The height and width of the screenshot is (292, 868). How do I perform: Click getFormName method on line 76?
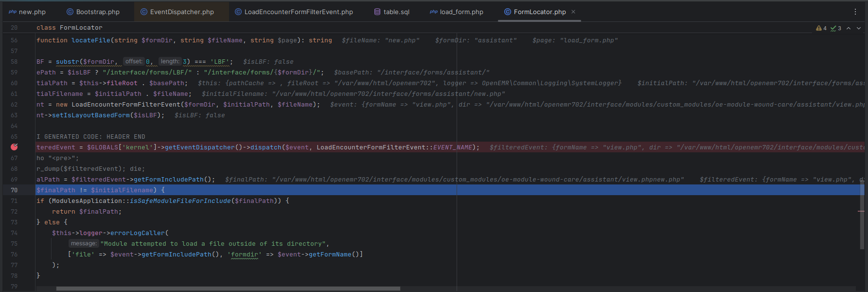(x=330, y=255)
